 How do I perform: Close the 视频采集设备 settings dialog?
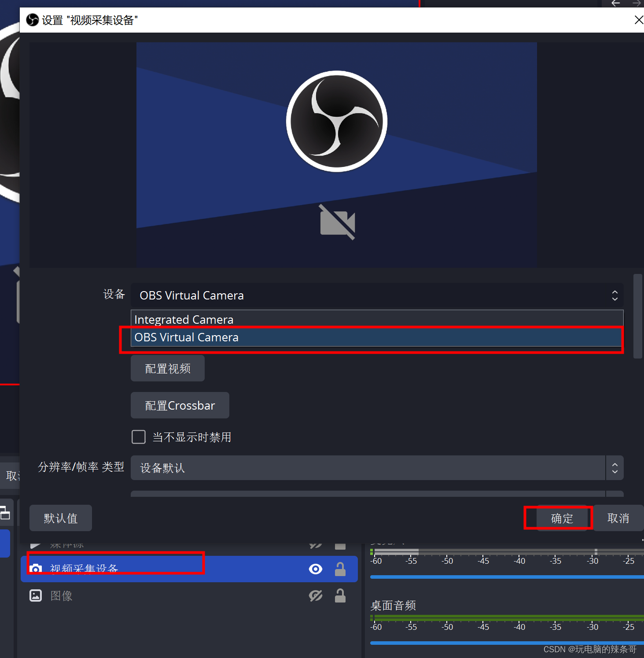(x=639, y=20)
